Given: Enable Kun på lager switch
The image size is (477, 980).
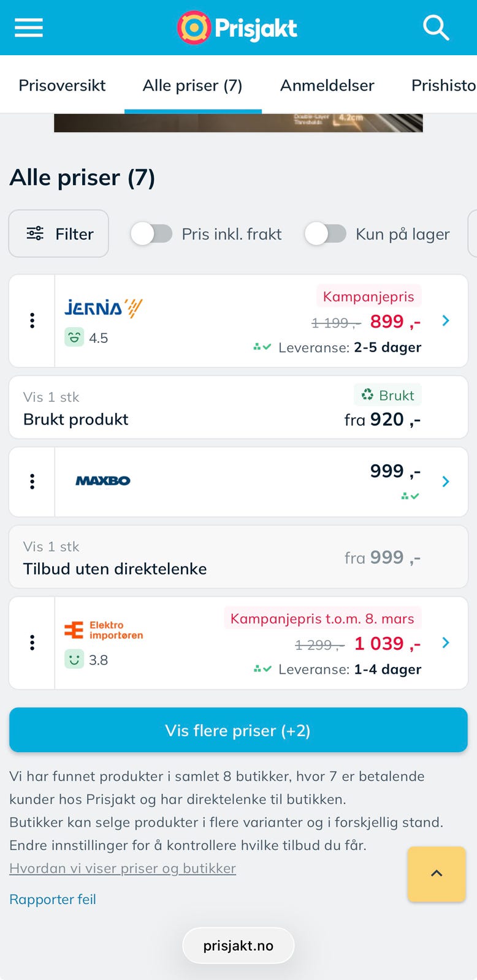Looking at the screenshot, I should point(326,234).
